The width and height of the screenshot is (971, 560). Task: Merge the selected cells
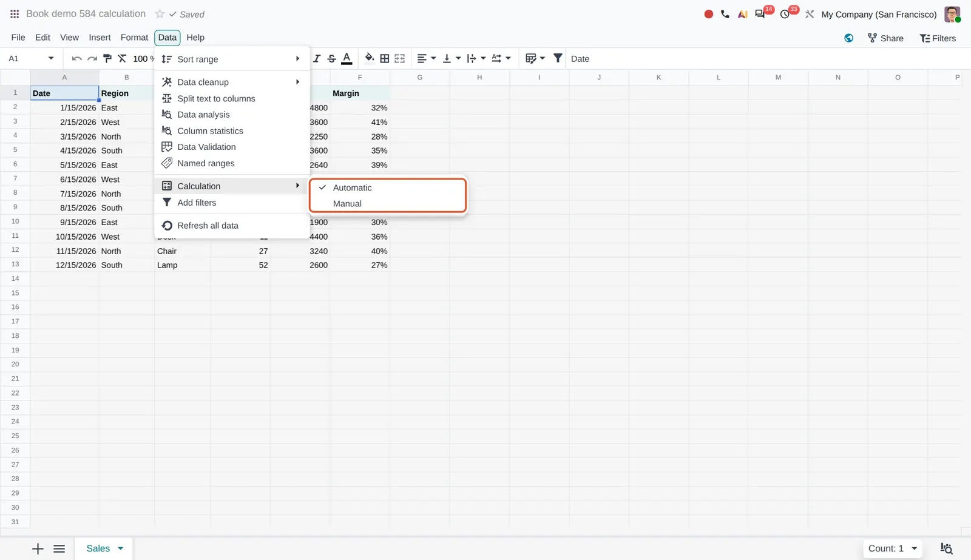(x=399, y=58)
